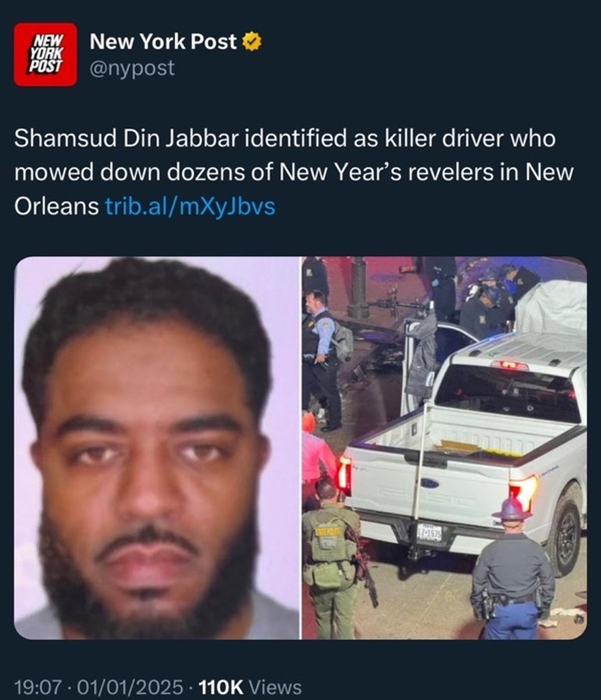Screen dimensions: 601x700
Task: Click the word "Orleans" before the link
Action: click(57, 206)
